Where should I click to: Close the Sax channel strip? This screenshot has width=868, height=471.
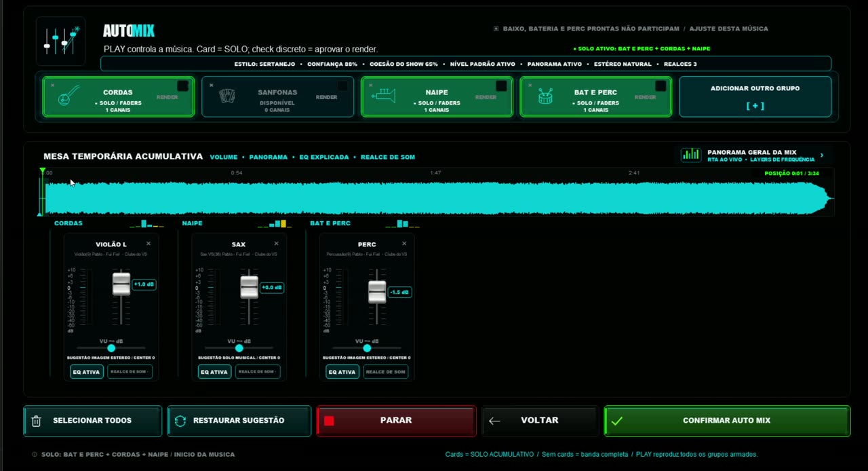(276, 244)
